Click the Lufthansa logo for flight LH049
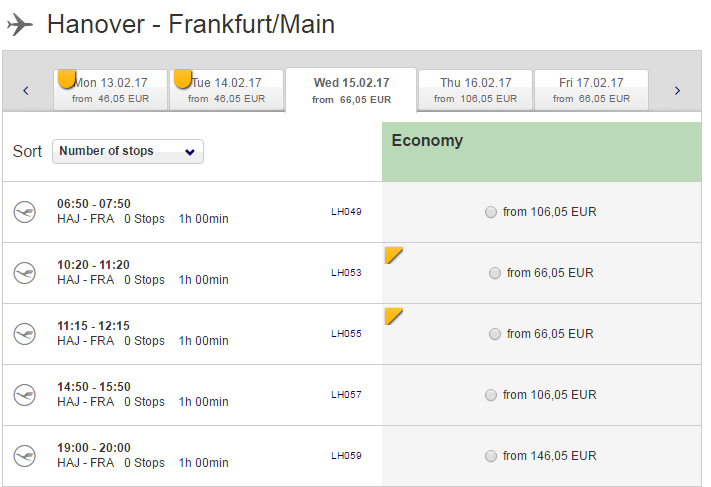 click(x=25, y=212)
